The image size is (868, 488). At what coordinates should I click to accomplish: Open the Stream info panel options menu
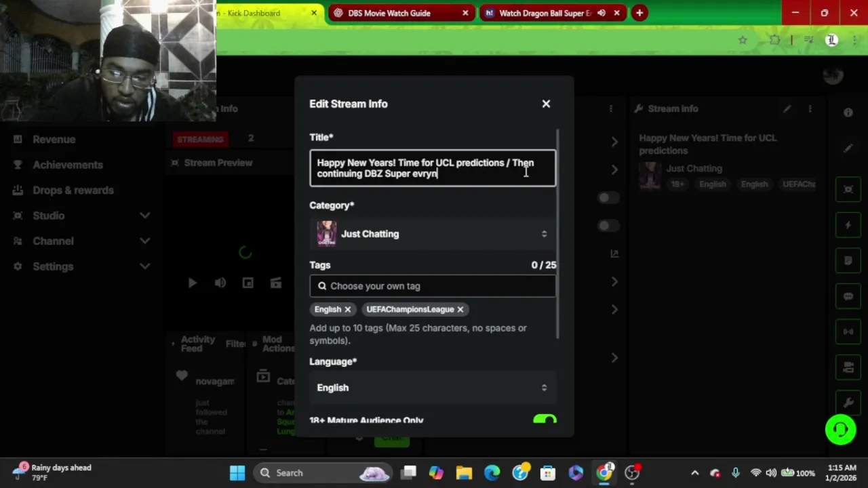point(810,108)
